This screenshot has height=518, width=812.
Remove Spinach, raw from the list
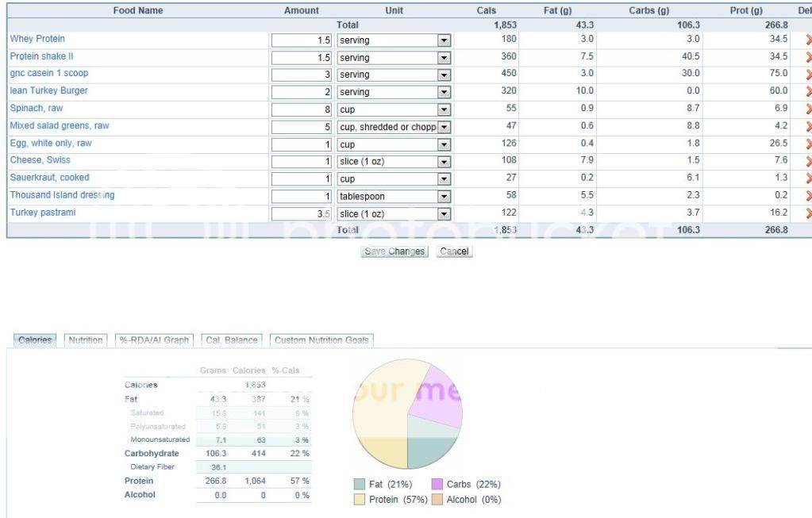tap(808, 109)
